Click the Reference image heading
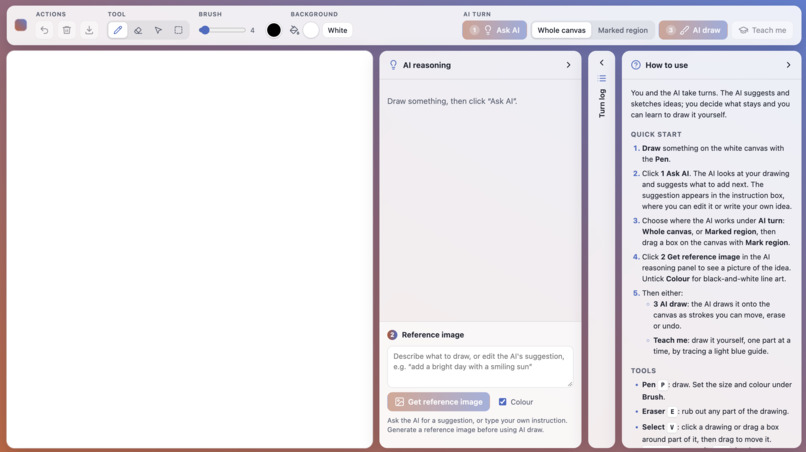Image resolution: width=806 pixels, height=452 pixels. (432, 335)
